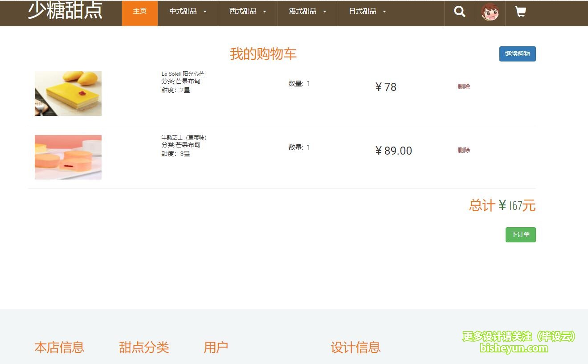Image resolution: width=588 pixels, height=364 pixels.
Task: Click the 半熟芝士（草莓味）product name
Action: (x=184, y=137)
